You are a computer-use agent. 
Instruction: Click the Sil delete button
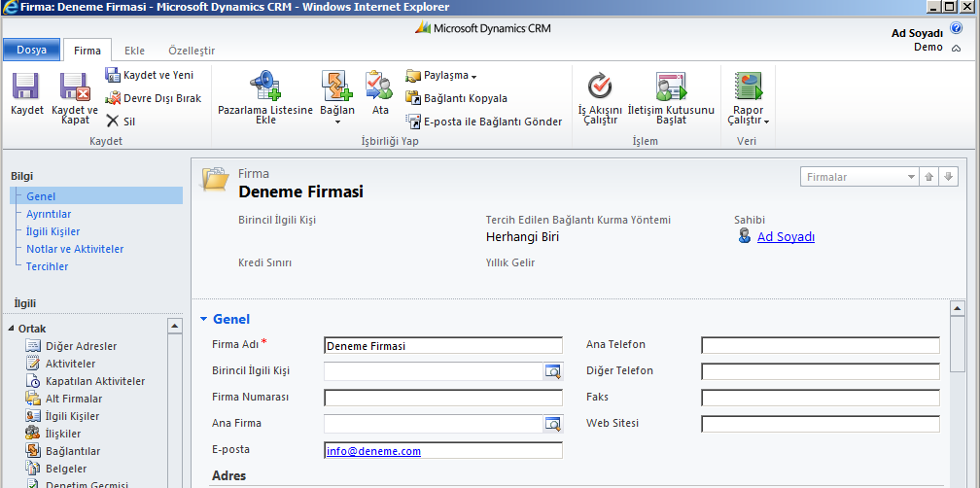point(120,122)
